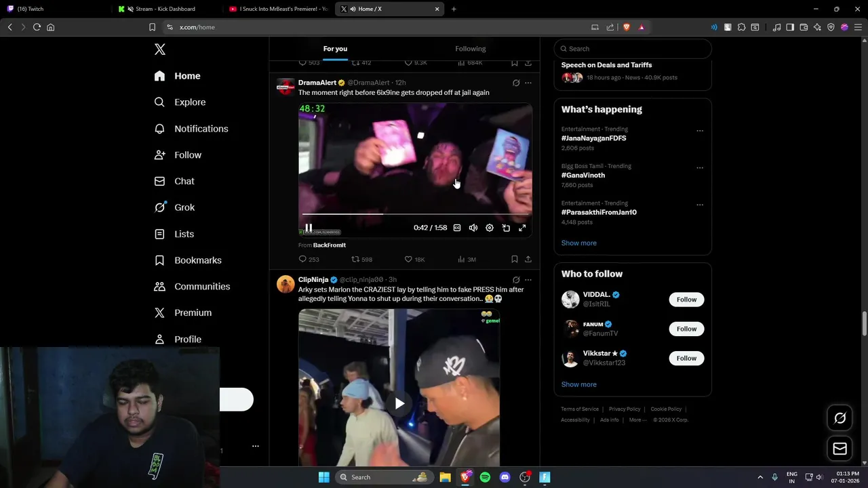This screenshot has height=488, width=868.
Task: Open more options on ClipNinja post
Action: click(x=528, y=280)
